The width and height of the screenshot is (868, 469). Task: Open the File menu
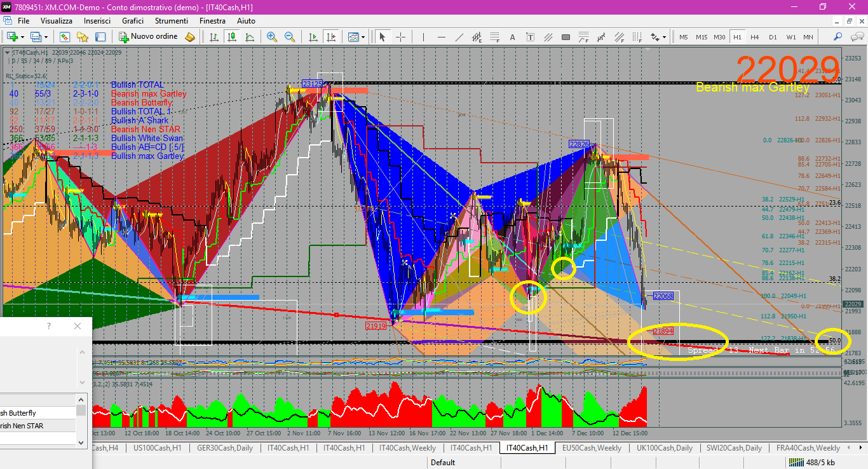click(24, 21)
